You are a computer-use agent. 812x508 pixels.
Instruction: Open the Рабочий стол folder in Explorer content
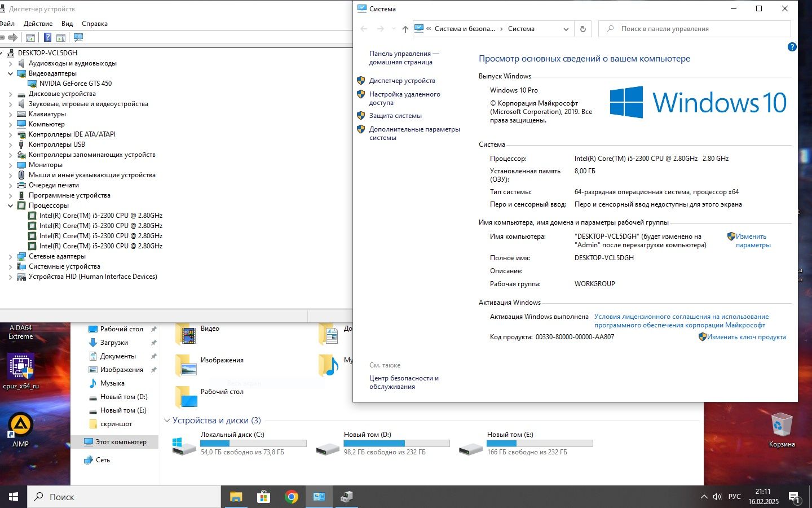pos(186,397)
